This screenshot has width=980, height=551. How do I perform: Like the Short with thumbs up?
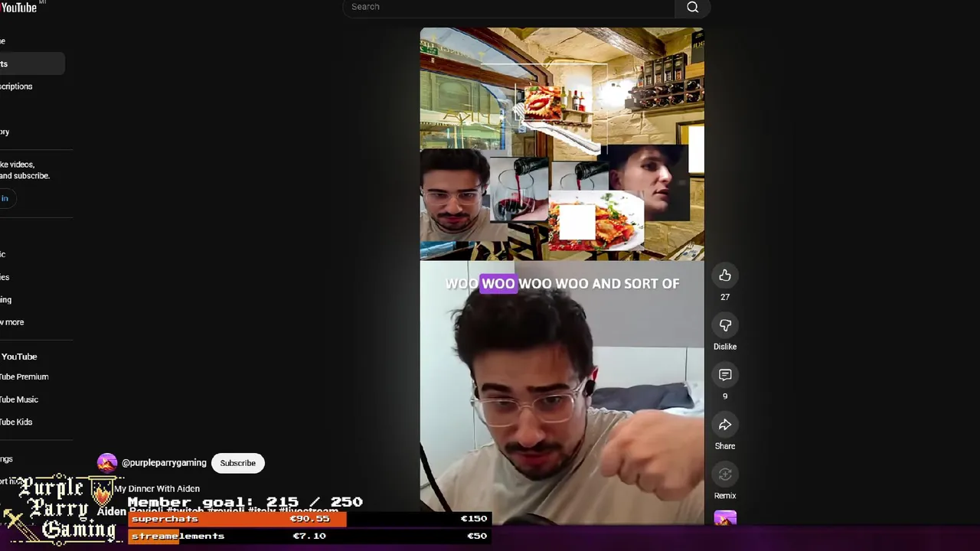(725, 275)
